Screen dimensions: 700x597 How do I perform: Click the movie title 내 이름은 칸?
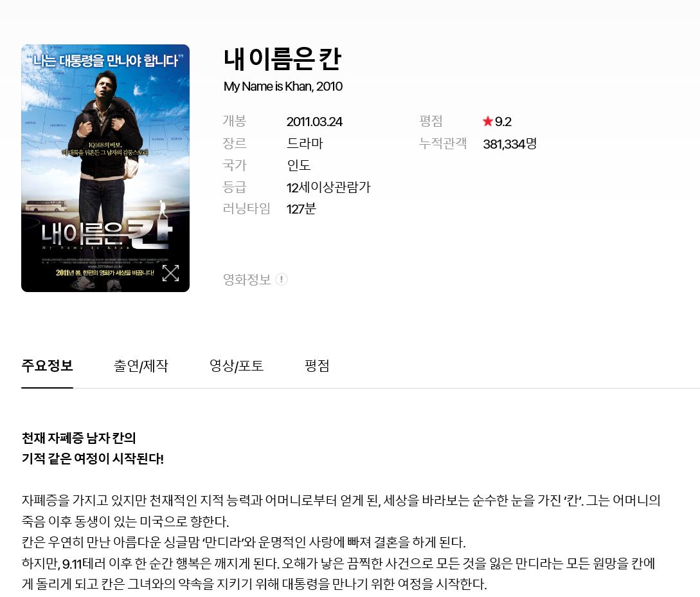[283, 59]
